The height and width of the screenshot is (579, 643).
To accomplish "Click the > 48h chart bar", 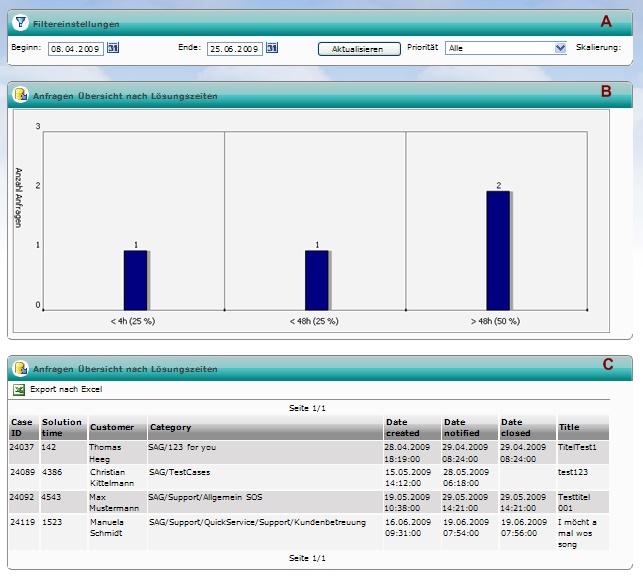I will pyautogui.click(x=498, y=250).
